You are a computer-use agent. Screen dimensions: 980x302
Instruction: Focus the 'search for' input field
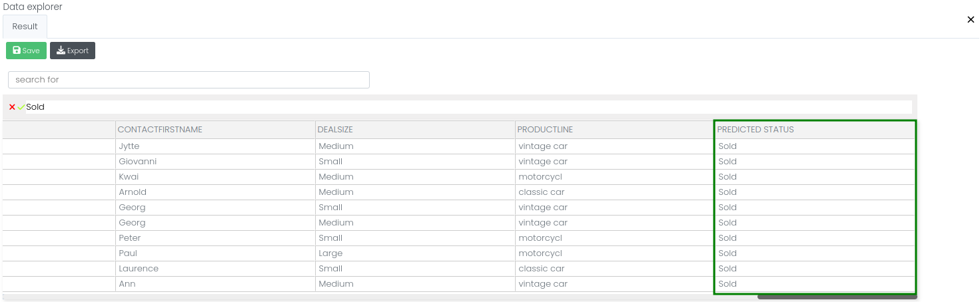click(189, 80)
